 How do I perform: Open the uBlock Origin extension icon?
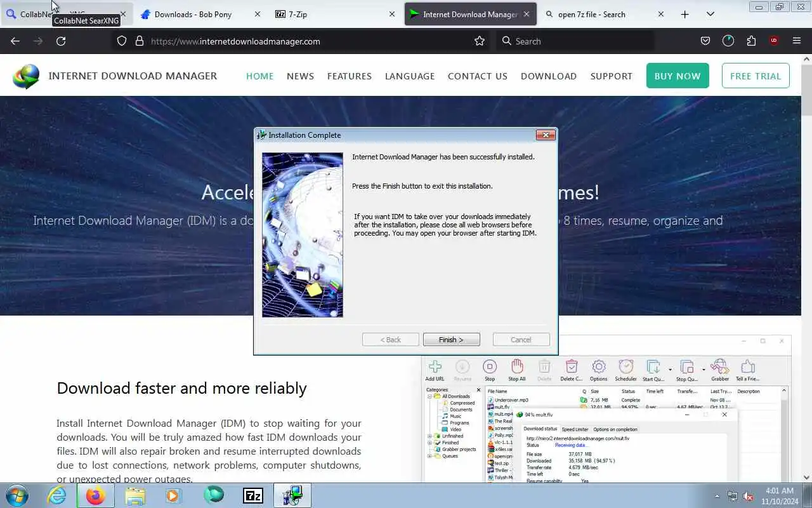[774, 41]
